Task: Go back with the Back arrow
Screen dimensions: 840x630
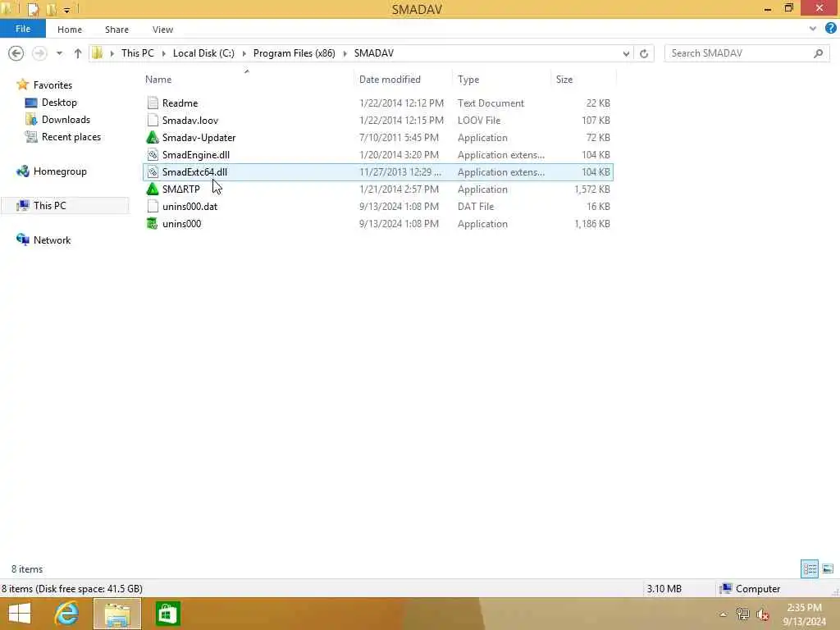Action: pyautogui.click(x=16, y=53)
